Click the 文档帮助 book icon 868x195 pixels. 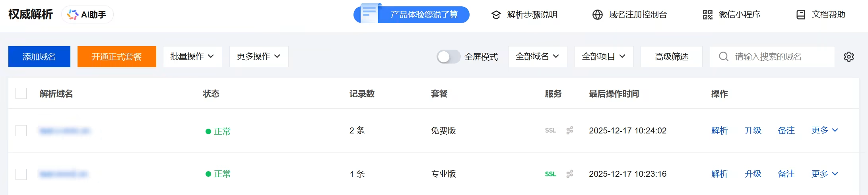click(x=801, y=15)
